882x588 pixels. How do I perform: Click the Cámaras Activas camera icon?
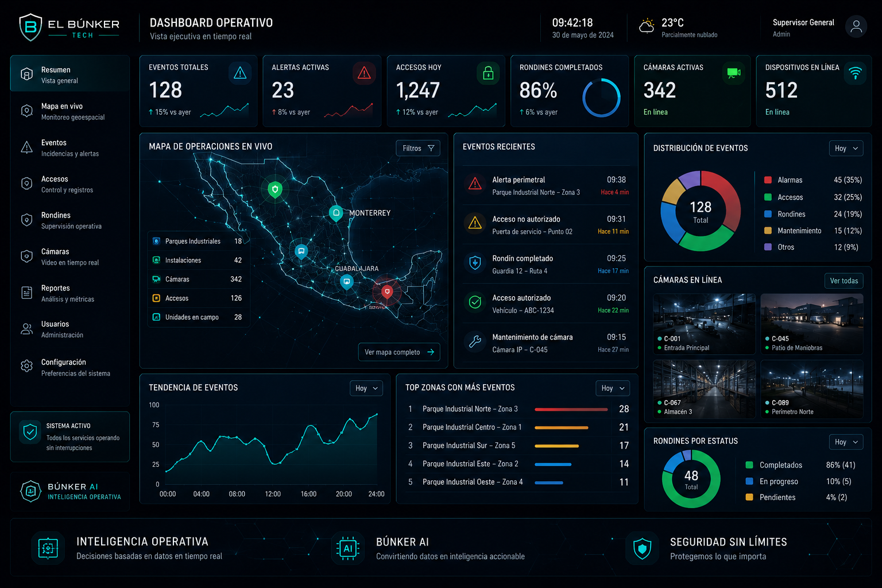point(733,73)
